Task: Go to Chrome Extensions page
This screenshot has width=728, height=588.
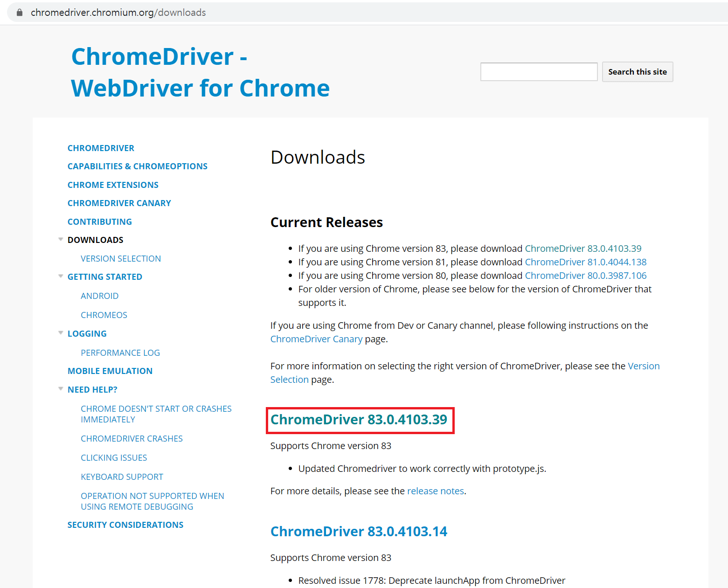Action: (113, 185)
